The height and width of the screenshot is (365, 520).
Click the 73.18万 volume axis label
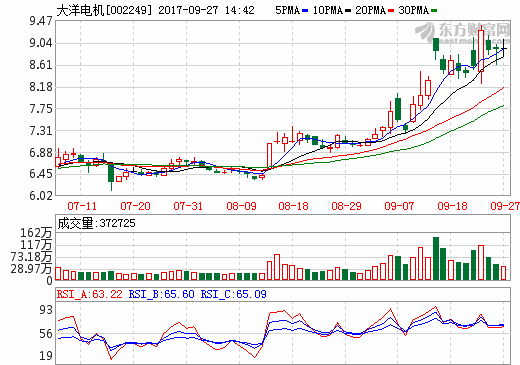31,257
